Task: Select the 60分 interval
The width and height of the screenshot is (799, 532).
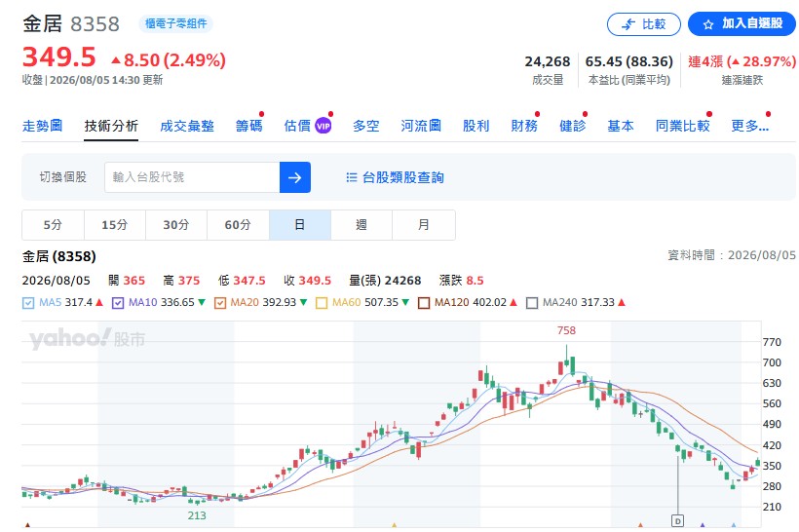Action: 238,225
